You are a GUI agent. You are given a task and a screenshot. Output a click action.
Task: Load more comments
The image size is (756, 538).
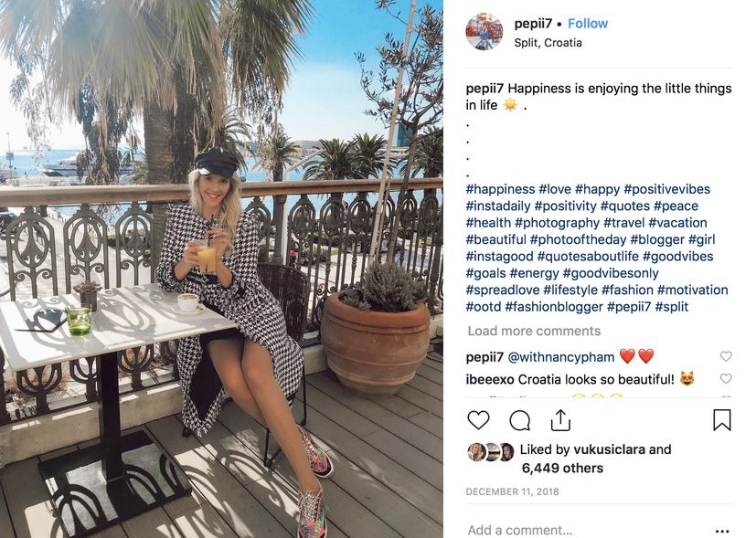coord(534,331)
